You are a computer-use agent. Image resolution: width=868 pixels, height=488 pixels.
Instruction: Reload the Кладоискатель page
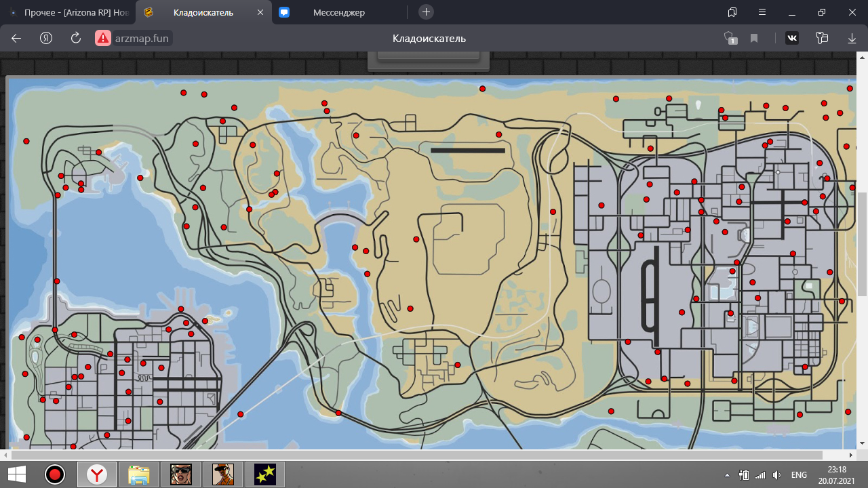pyautogui.click(x=76, y=39)
